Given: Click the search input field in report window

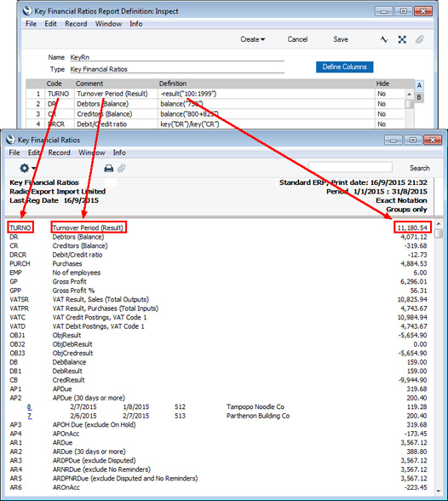Looking at the screenshot, I should click(x=350, y=167).
